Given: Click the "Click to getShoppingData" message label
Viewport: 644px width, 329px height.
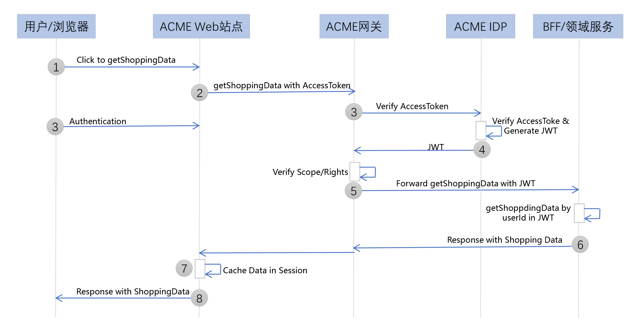Looking at the screenshot, I should (126, 60).
